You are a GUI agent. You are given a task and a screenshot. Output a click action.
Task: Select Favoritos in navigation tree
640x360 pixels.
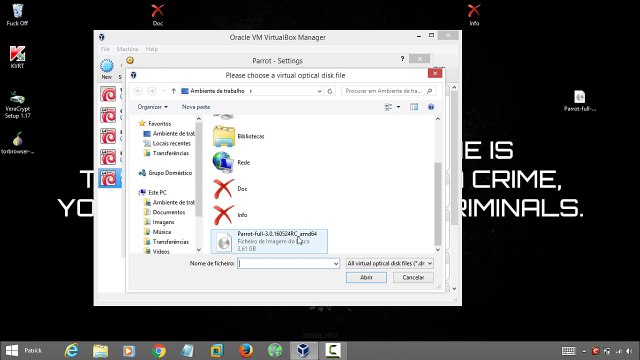(x=155, y=123)
